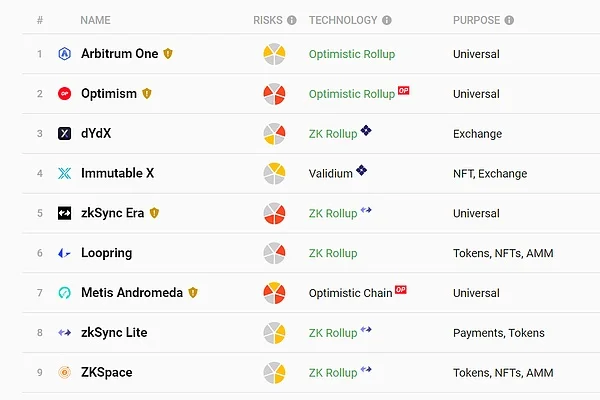
Task: Click the OP badge next to Optimism's technology
Action: (x=404, y=91)
